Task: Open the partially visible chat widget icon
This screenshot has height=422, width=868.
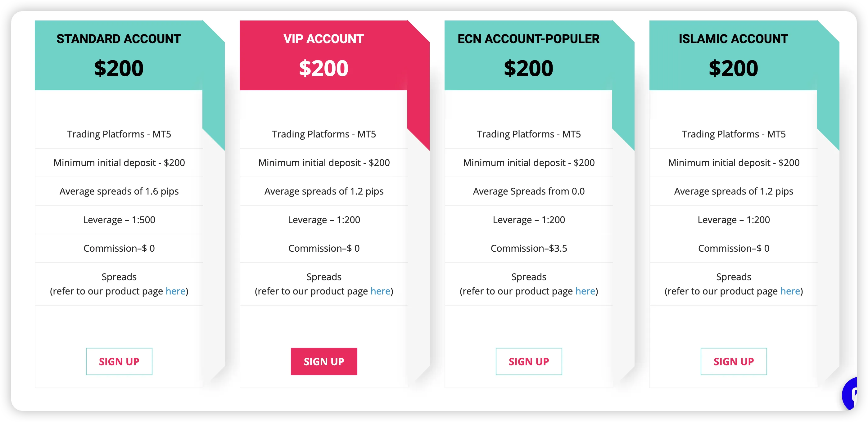Action: [850, 393]
